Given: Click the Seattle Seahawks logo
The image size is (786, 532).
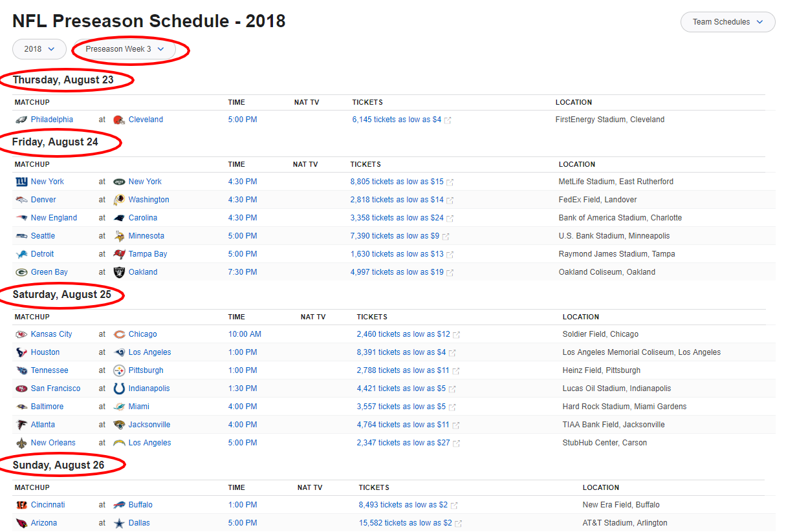Looking at the screenshot, I should click(x=21, y=236).
